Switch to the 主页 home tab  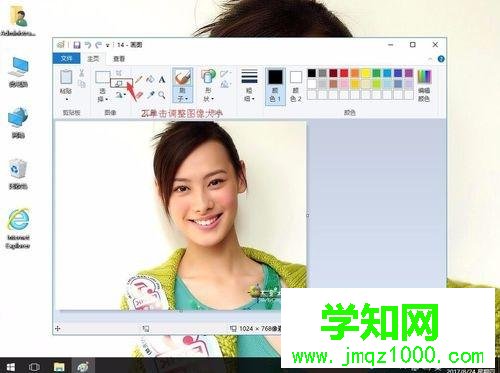[x=93, y=59]
